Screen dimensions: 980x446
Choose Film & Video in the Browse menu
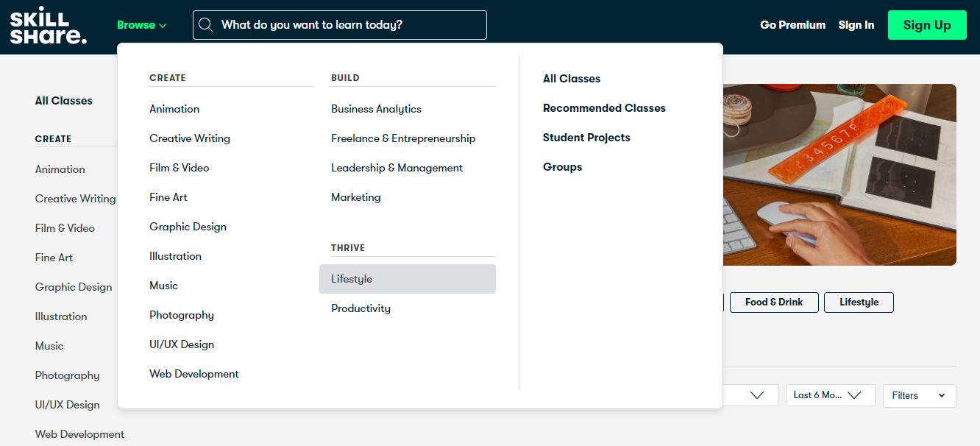click(180, 168)
